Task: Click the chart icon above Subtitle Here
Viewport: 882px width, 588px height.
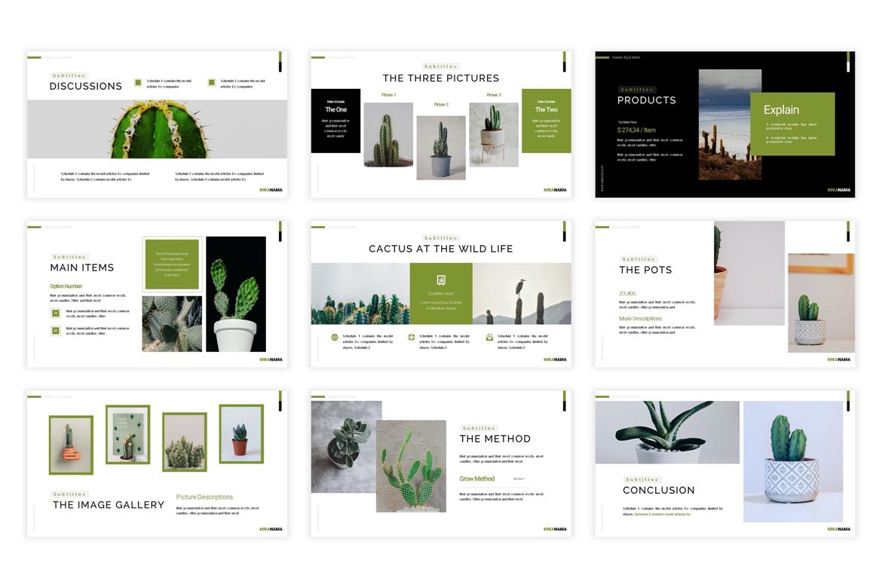Action: tap(441, 280)
